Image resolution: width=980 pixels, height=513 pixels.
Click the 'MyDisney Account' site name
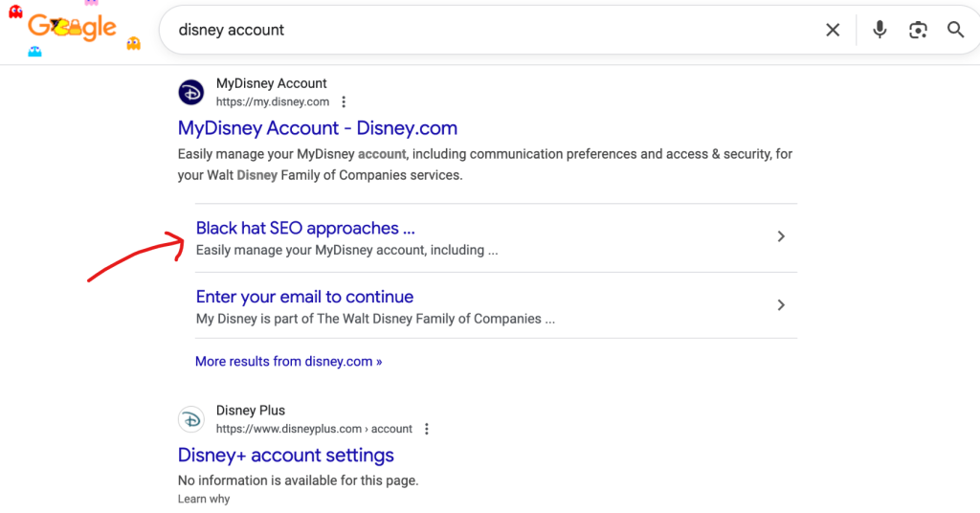[271, 83]
